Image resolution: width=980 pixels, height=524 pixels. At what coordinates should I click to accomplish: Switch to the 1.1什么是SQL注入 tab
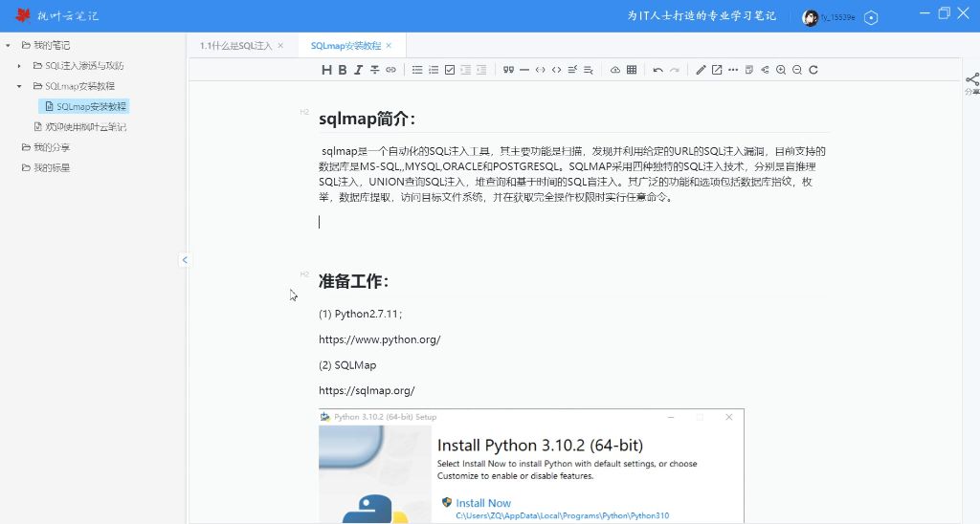click(235, 46)
